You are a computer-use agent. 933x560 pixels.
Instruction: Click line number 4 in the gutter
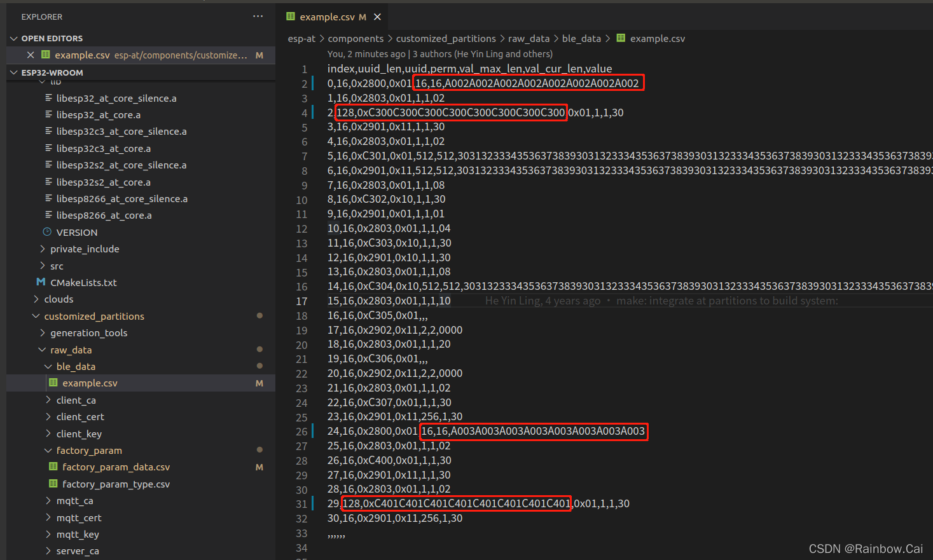(x=304, y=113)
